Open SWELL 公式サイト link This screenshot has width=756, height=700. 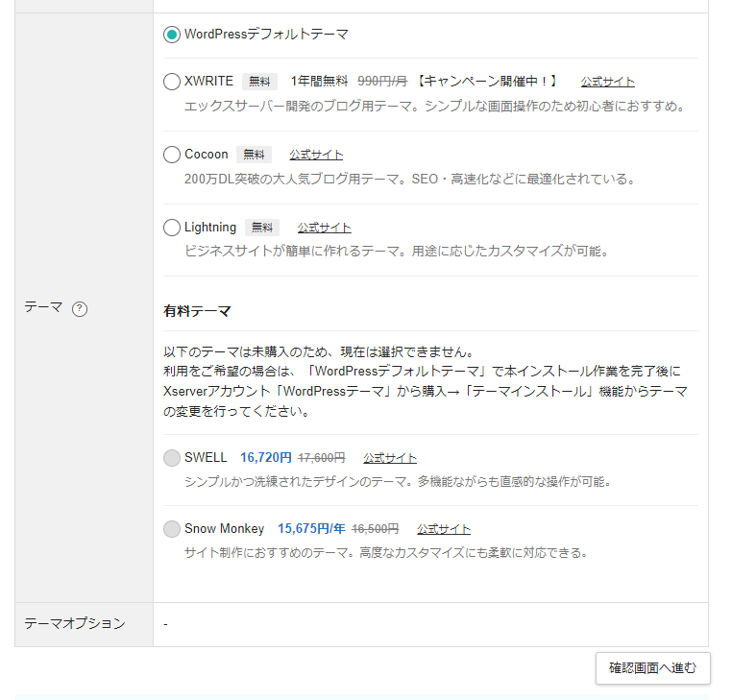[390, 458]
